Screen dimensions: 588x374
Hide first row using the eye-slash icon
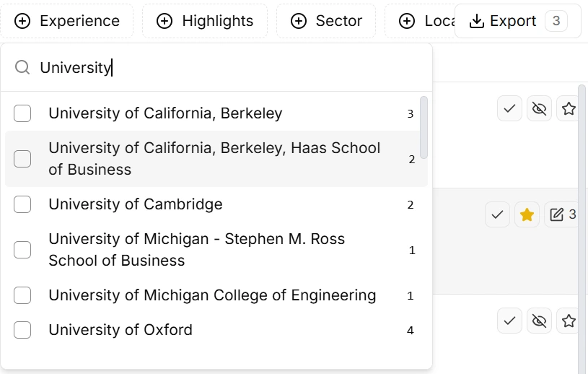539,108
